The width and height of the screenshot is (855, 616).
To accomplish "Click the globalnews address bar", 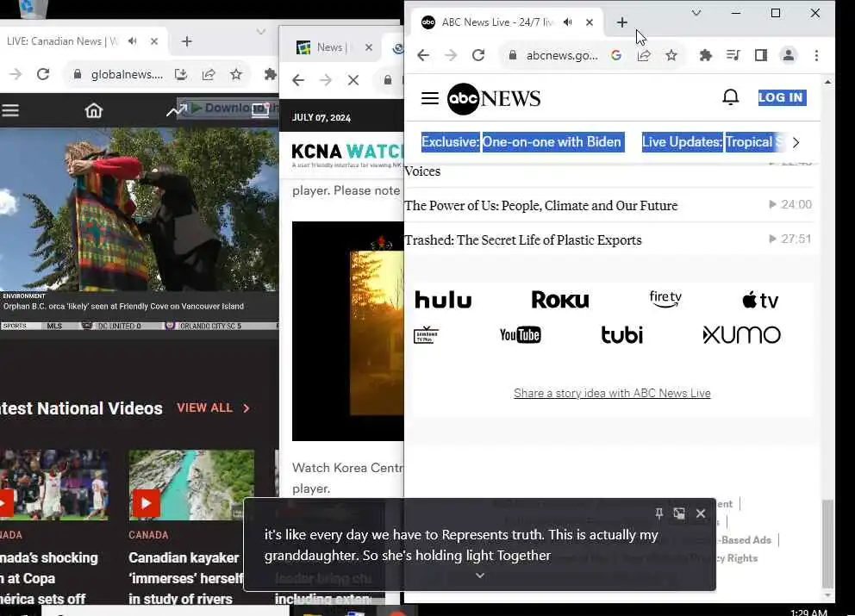I will coord(127,74).
